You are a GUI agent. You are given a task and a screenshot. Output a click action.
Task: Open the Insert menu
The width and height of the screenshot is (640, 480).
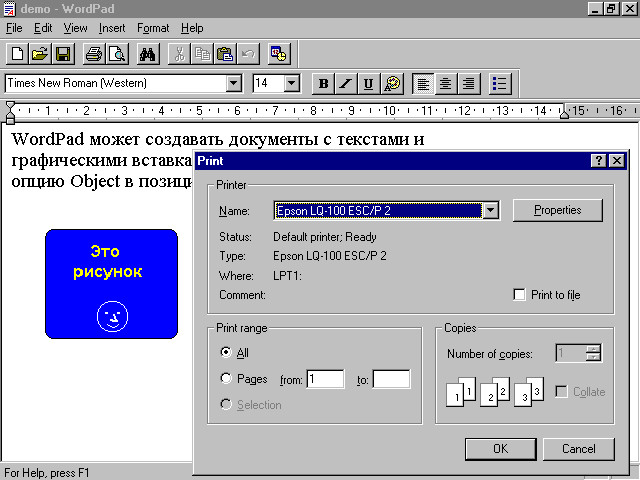[112, 28]
